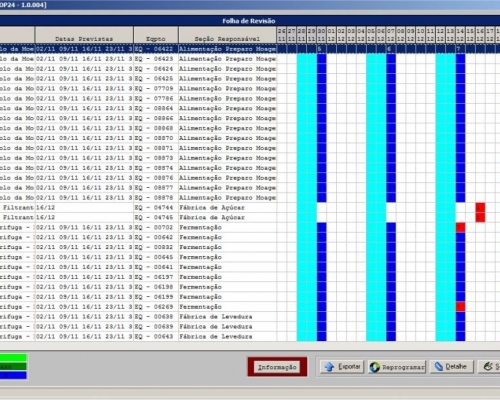Click the Reprogramar button text

click(x=403, y=367)
